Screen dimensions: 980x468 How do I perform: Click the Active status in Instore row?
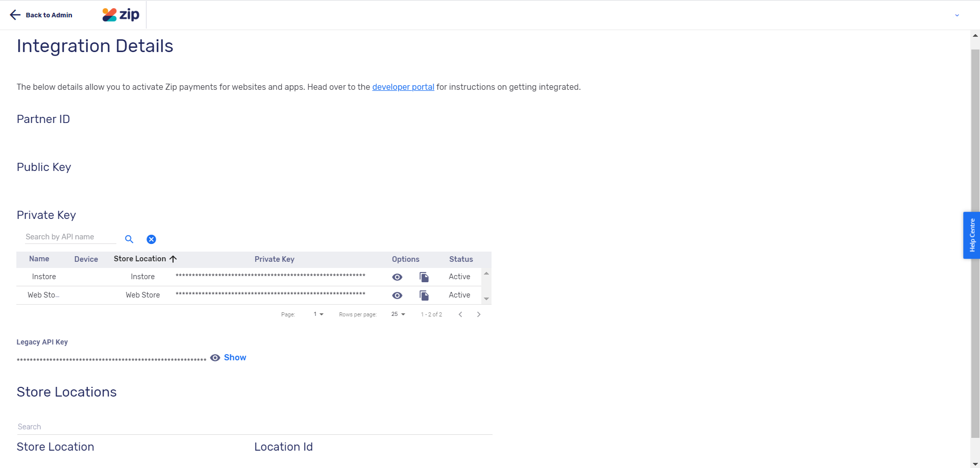(459, 277)
